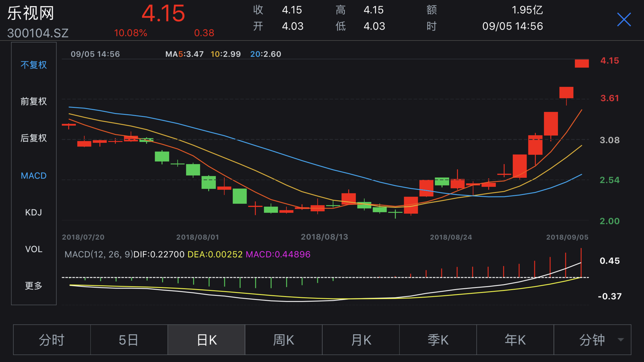644x362 pixels.
Task: Switch to 5日 five-day tab
Action: click(x=129, y=340)
